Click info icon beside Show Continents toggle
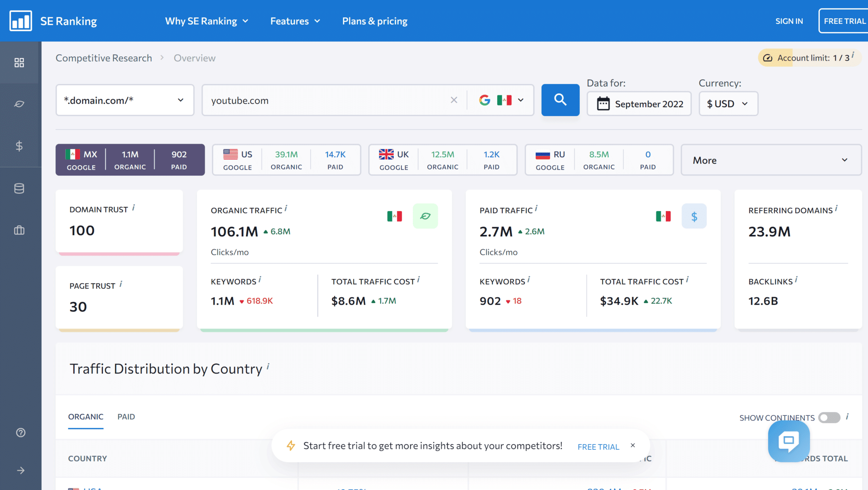The height and width of the screenshot is (490, 868). point(847,416)
